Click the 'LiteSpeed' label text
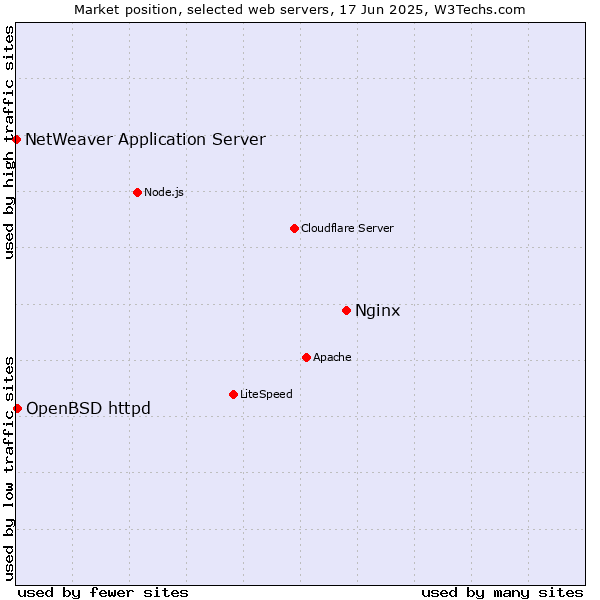Image resolution: width=600 pixels, height=600 pixels. click(x=266, y=394)
